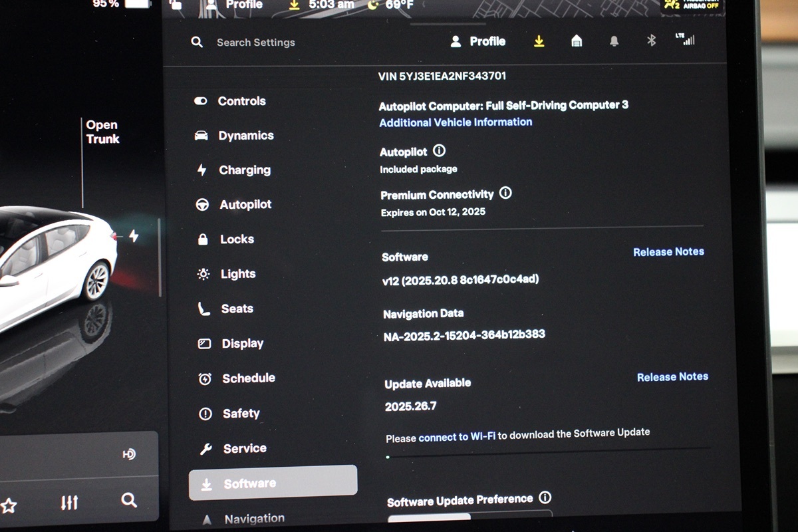Toggle the Software Update Preference selector
The width and height of the screenshot is (798, 532).
(469, 517)
